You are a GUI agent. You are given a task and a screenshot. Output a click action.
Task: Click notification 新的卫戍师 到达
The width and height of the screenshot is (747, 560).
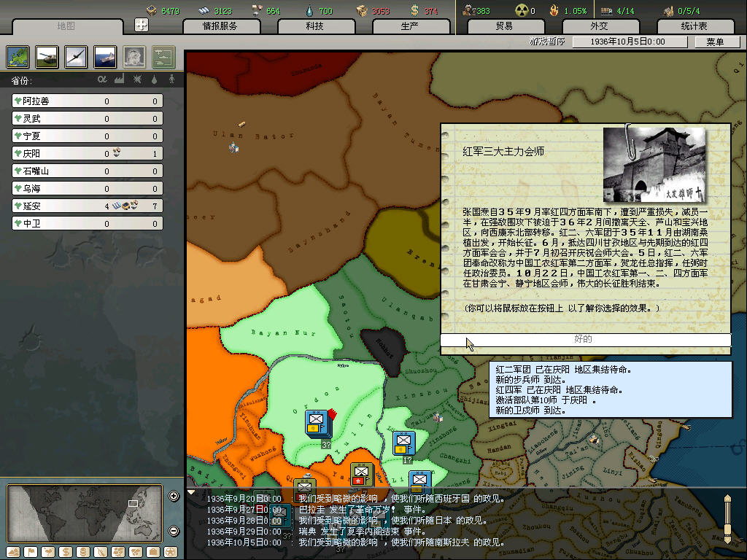(530, 410)
